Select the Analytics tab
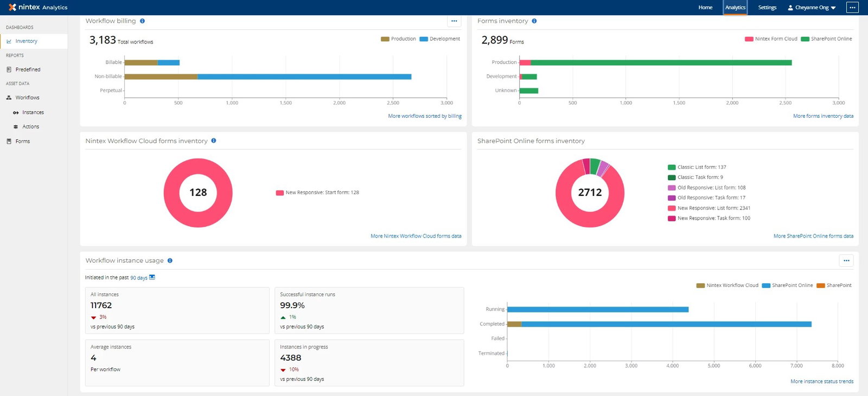Image resolution: width=868 pixels, height=396 pixels. pyautogui.click(x=735, y=8)
